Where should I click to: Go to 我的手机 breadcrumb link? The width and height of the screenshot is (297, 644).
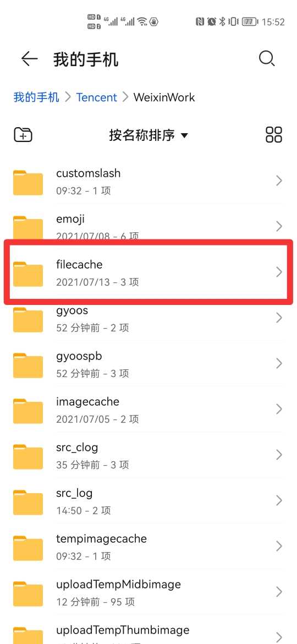click(36, 97)
